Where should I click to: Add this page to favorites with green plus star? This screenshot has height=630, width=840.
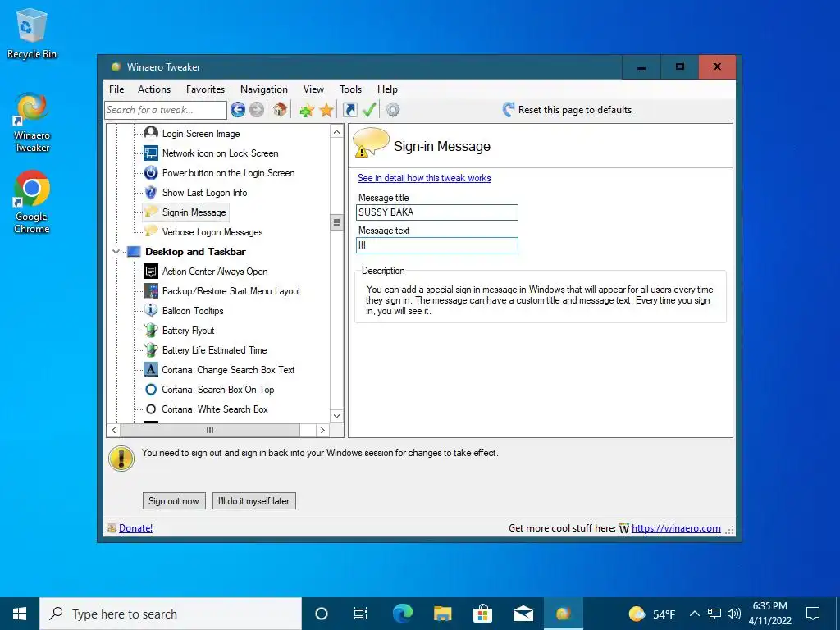click(x=307, y=111)
